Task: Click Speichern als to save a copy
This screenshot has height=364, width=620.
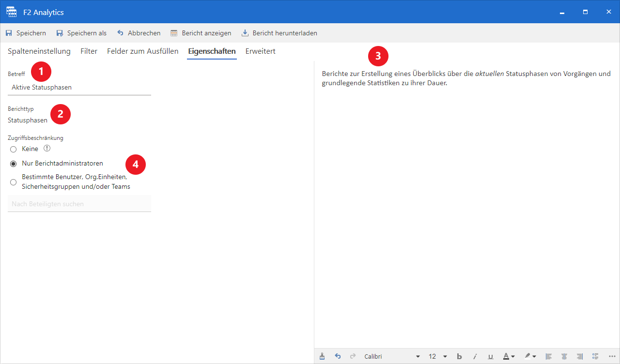Action: pyautogui.click(x=81, y=33)
